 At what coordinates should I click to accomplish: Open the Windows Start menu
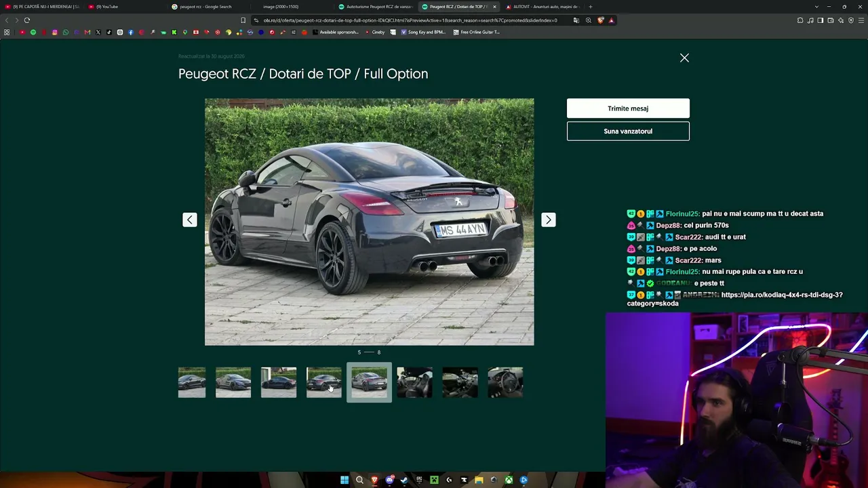(x=344, y=481)
